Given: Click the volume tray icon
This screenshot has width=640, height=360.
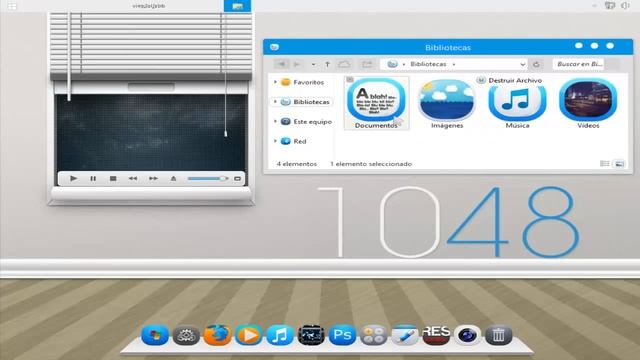Looking at the screenshot, I should pyautogui.click(x=626, y=5).
